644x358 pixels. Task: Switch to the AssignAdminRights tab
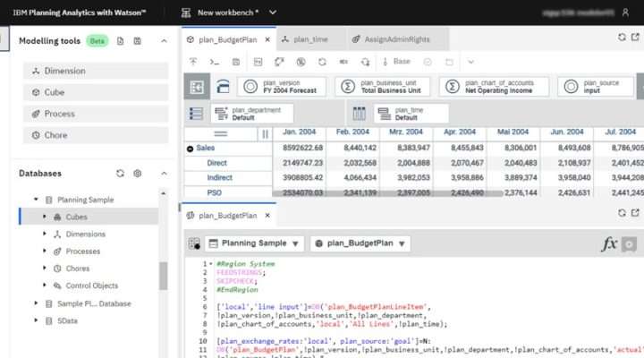pos(397,39)
